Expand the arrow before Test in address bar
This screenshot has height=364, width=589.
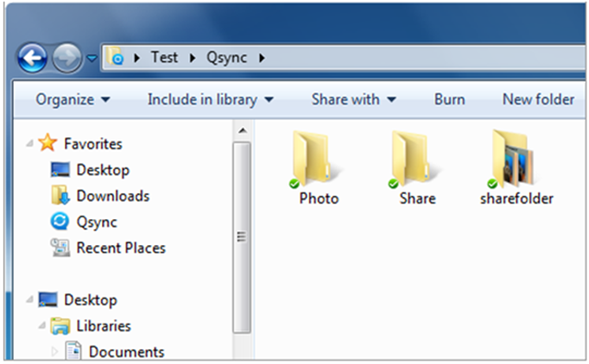pos(137,58)
